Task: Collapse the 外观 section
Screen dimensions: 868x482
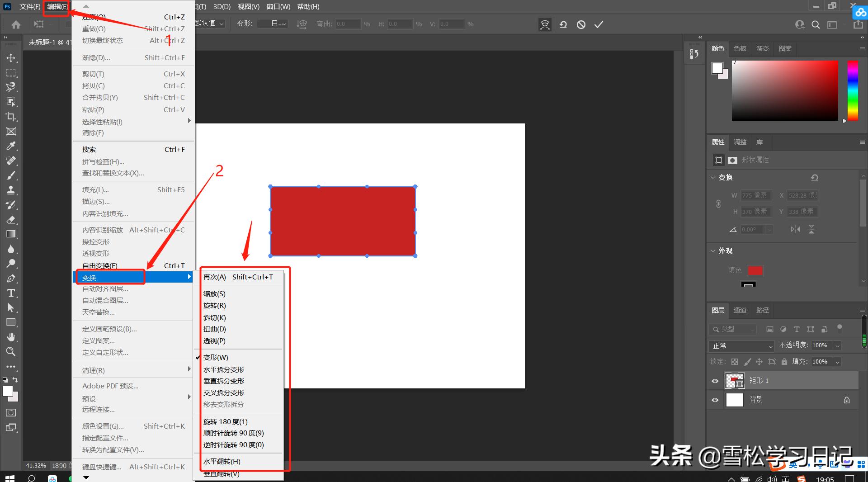Action: 713,250
